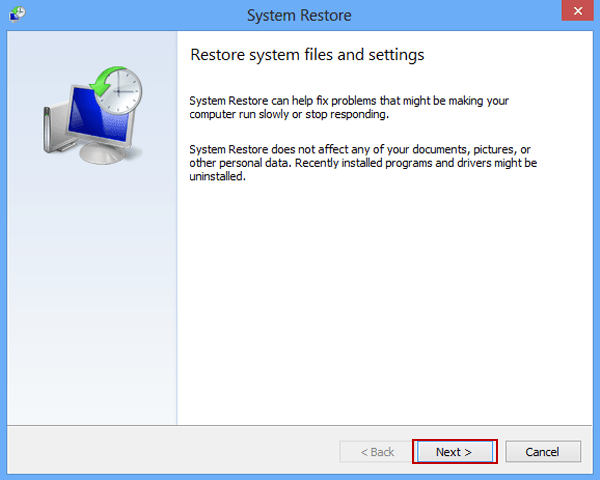Screen dimensions: 600x480
Task: Cancel the System Restore wizard
Action: tap(543, 452)
